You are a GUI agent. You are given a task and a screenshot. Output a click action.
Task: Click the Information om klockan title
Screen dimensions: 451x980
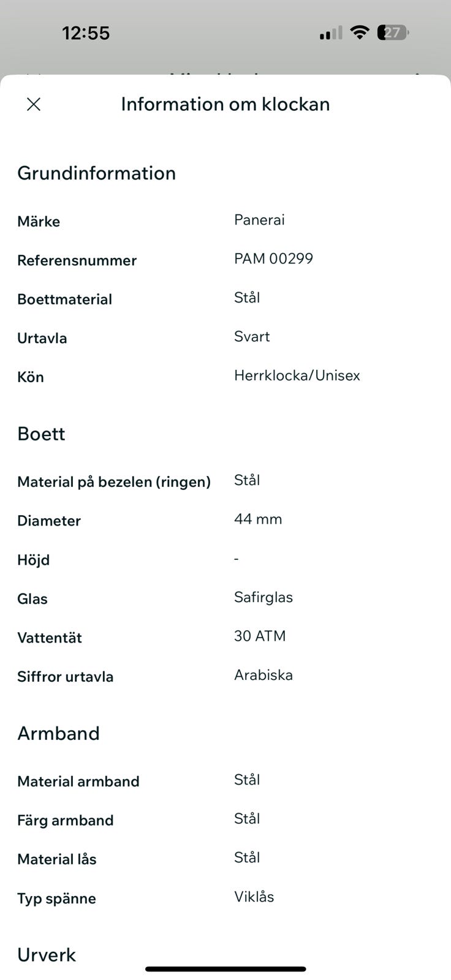(225, 104)
